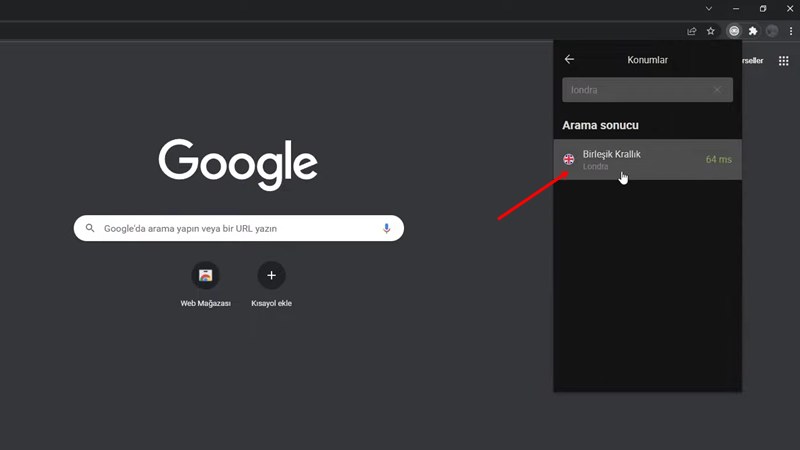Select the Birleşik Krallık Londra server

647,159
